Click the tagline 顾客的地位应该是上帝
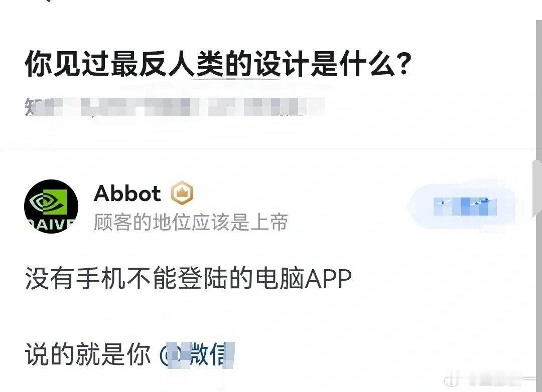542x392 pixels. pos(191,222)
